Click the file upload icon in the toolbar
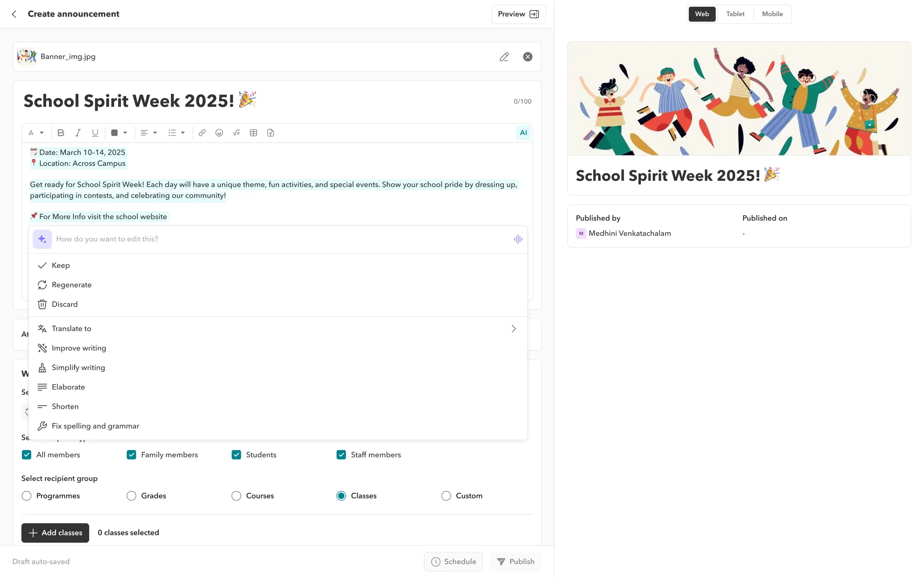This screenshot has height=578, width=924. (271, 133)
